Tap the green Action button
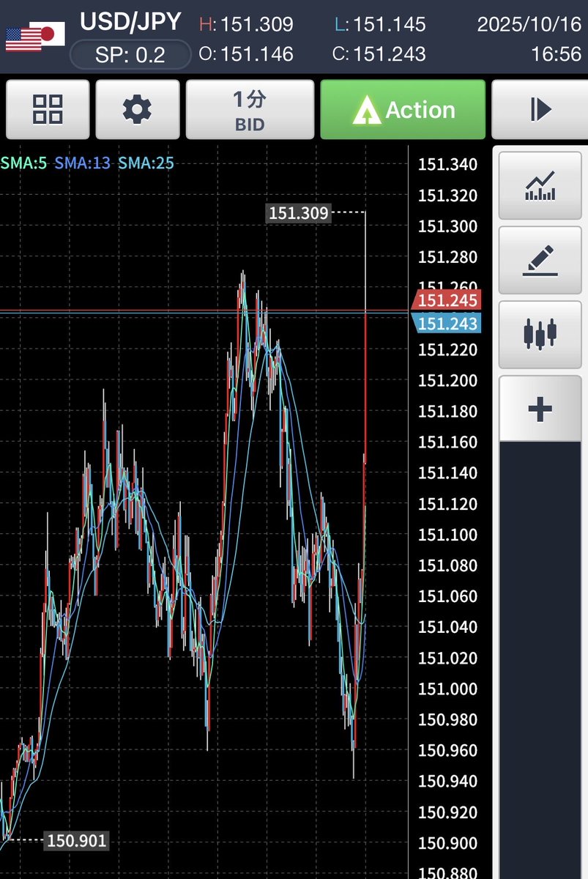Image resolution: width=588 pixels, height=879 pixels. (403, 110)
